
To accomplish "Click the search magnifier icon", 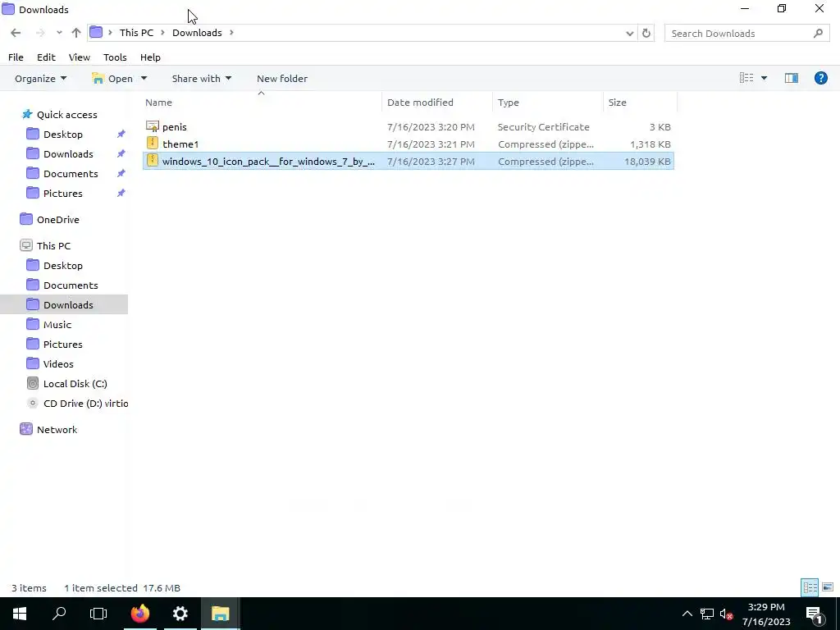I will coord(818,33).
